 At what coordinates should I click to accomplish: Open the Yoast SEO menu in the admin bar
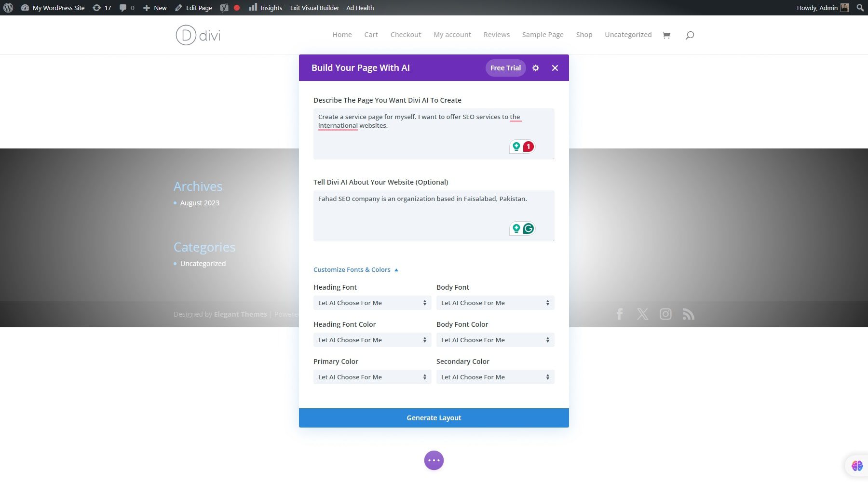(x=224, y=8)
